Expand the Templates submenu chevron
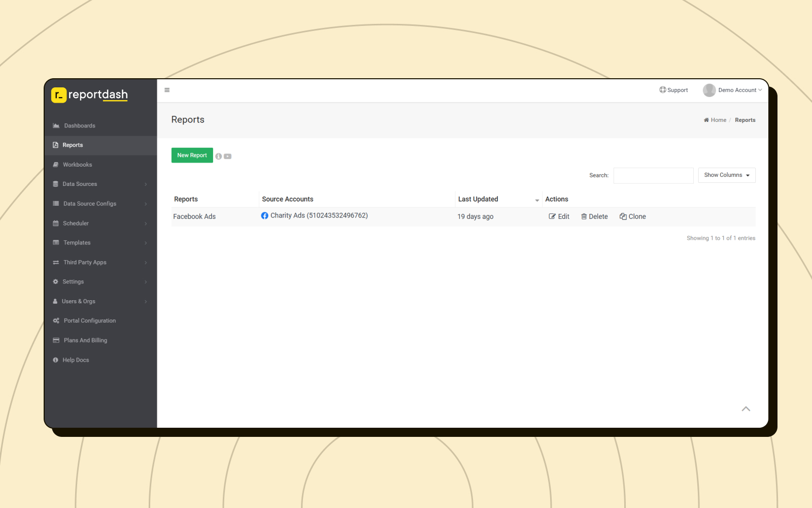Image resolution: width=812 pixels, height=508 pixels. [146, 243]
